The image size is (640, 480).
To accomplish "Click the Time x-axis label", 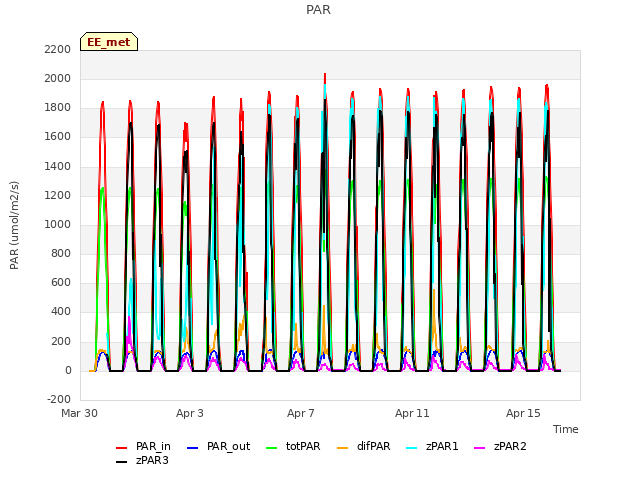I will [x=566, y=429].
